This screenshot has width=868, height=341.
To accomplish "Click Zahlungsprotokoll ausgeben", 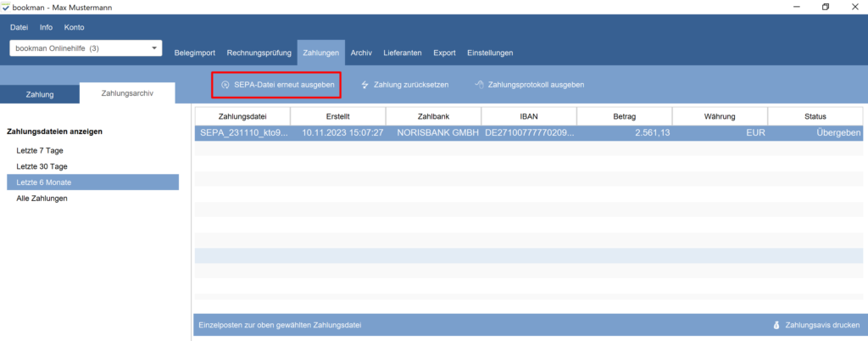I will pyautogui.click(x=530, y=85).
